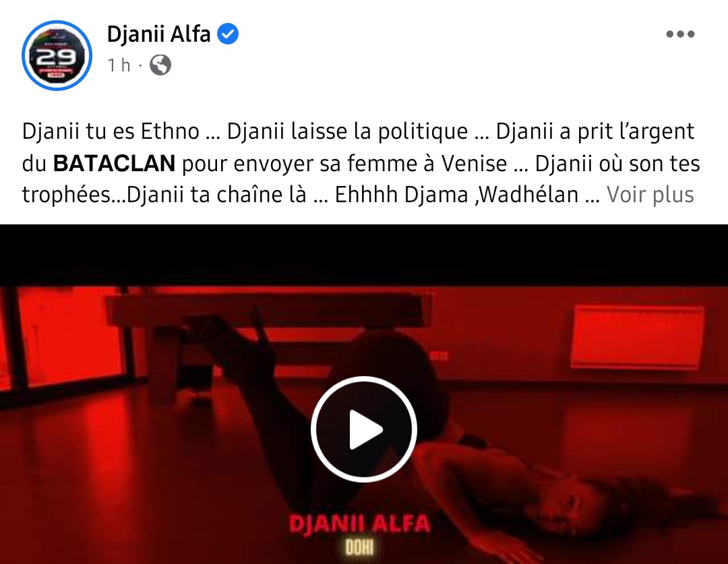Image resolution: width=728 pixels, height=564 pixels.
Task: Click the 1 h post timestamp
Action: (119, 65)
